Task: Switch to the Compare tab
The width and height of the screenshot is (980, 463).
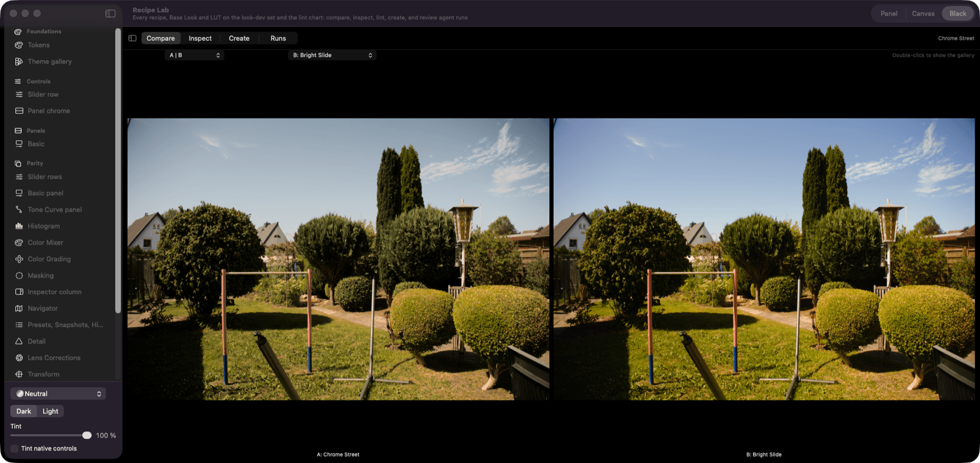Action: 161,38
